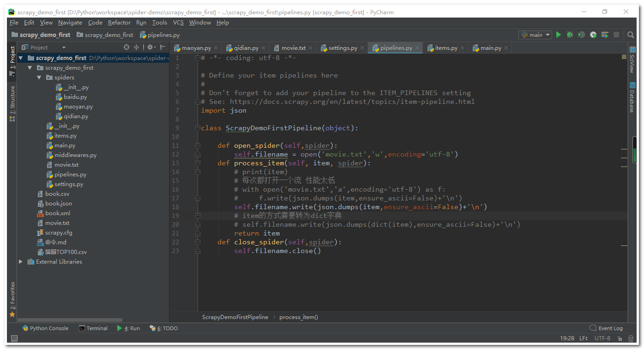644x350 pixels.
Task: Click the gray Stop square icon
Action: coord(616,35)
